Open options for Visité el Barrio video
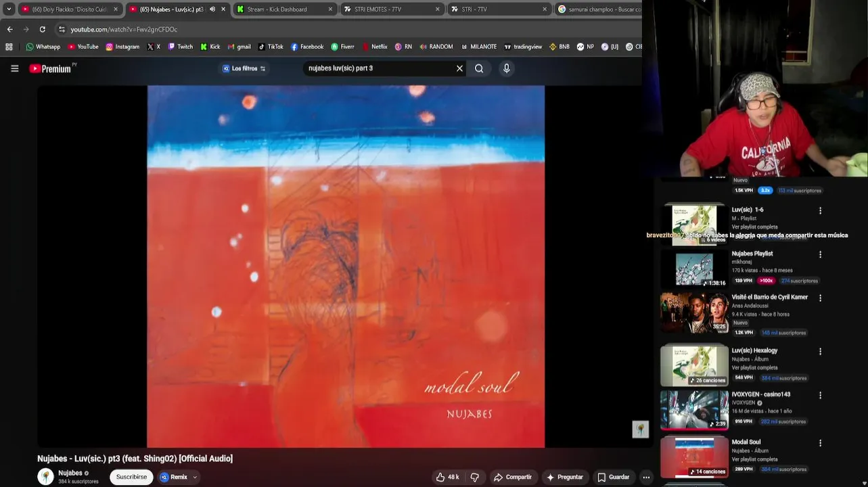The image size is (868, 487). (820, 298)
